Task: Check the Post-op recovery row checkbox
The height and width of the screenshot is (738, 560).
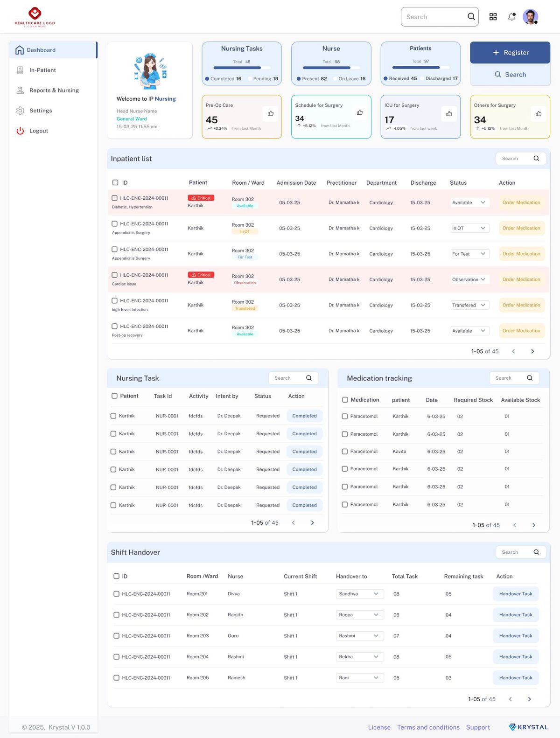Action: click(x=114, y=326)
